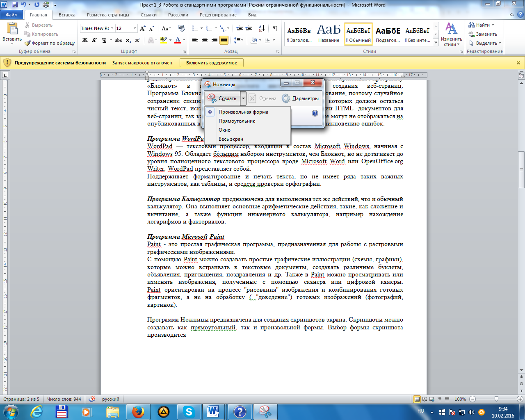
Task: Toggle underline (Ч) formatting
Action: point(104,40)
